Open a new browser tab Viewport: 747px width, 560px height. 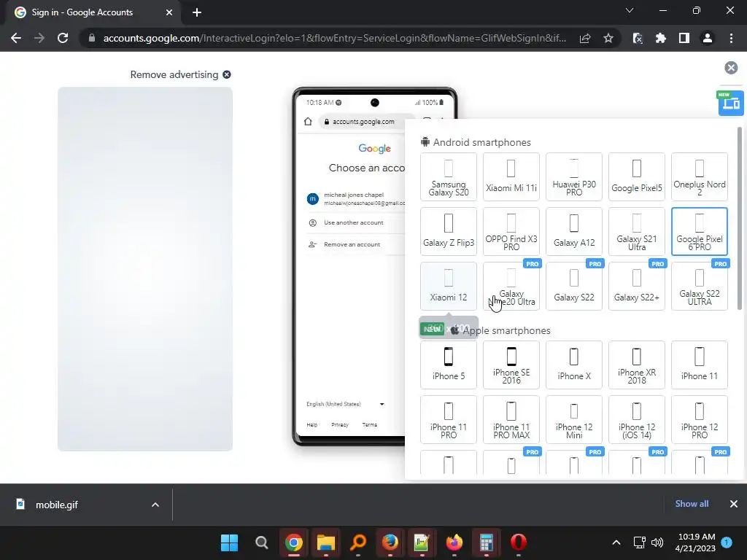(197, 12)
